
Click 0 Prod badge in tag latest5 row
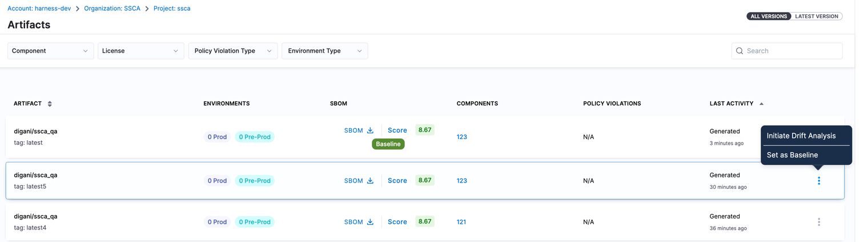point(217,181)
